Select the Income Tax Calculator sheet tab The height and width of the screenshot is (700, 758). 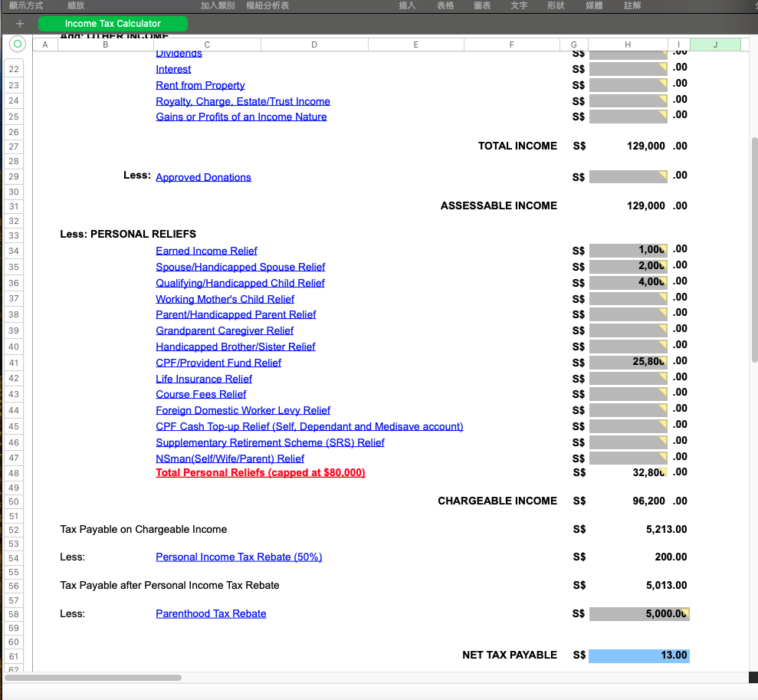pyautogui.click(x=113, y=24)
